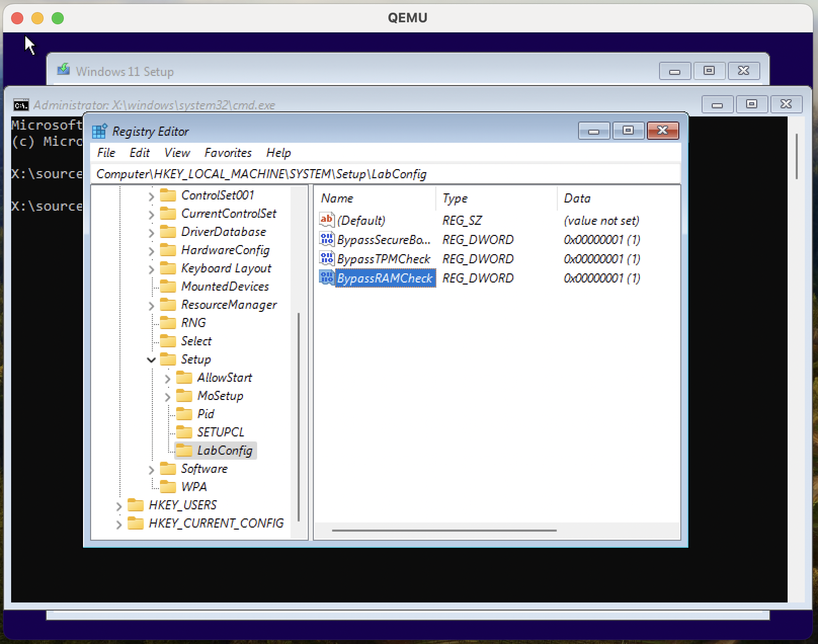Click the AllowStart folder icon

click(184, 377)
